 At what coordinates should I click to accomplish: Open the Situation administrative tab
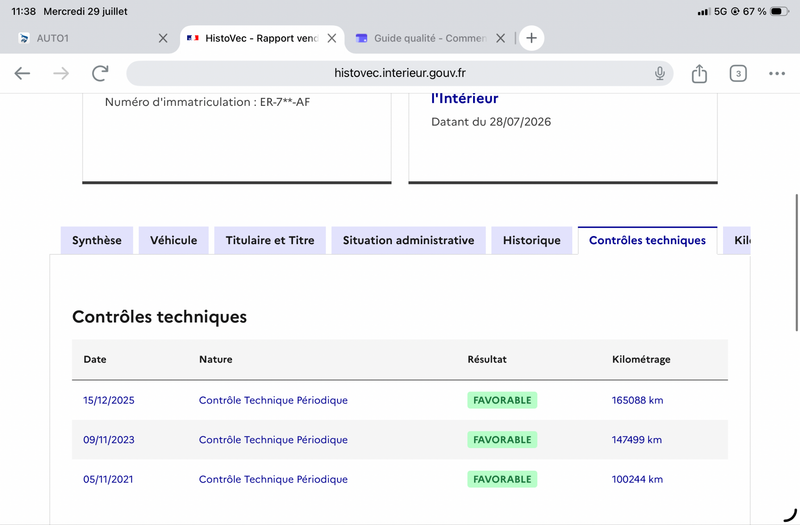point(408,240)
